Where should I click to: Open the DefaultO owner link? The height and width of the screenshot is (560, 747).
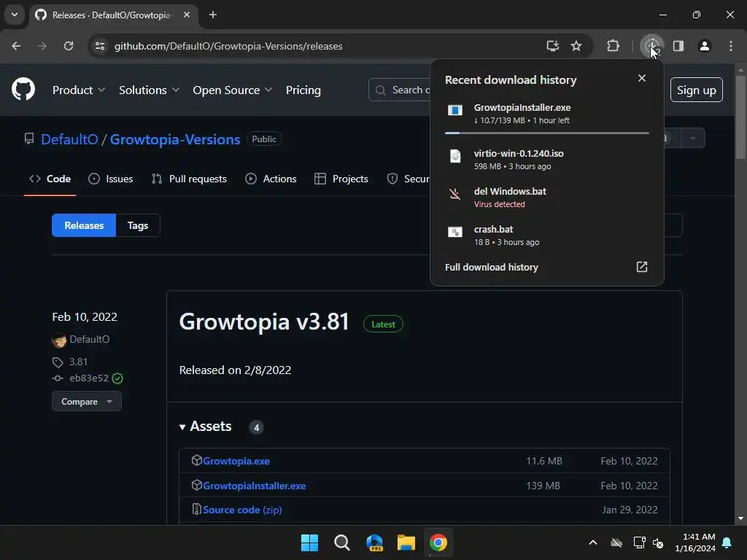[69, 139]
